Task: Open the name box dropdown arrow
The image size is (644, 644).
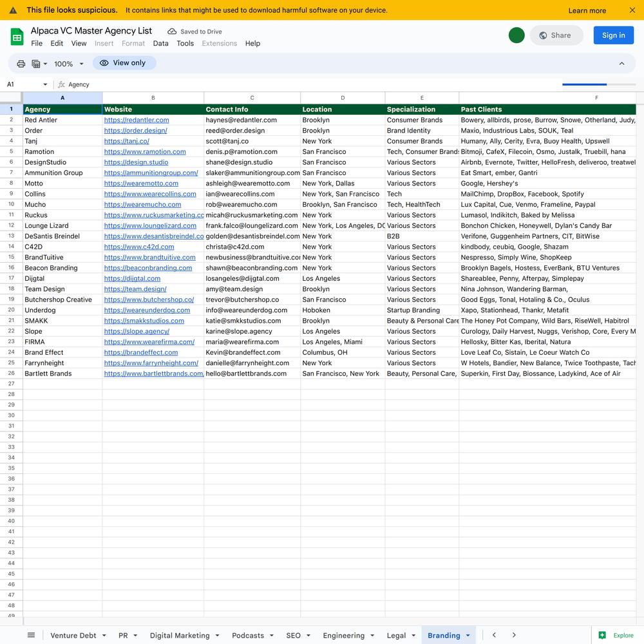Action: [45, 84]
